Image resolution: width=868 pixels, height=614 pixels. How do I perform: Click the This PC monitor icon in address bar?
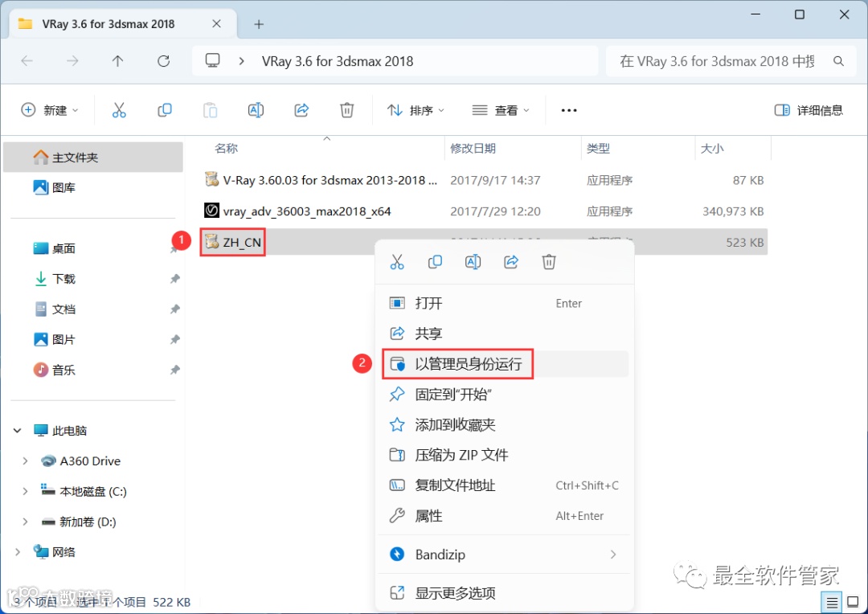(212, 60)
